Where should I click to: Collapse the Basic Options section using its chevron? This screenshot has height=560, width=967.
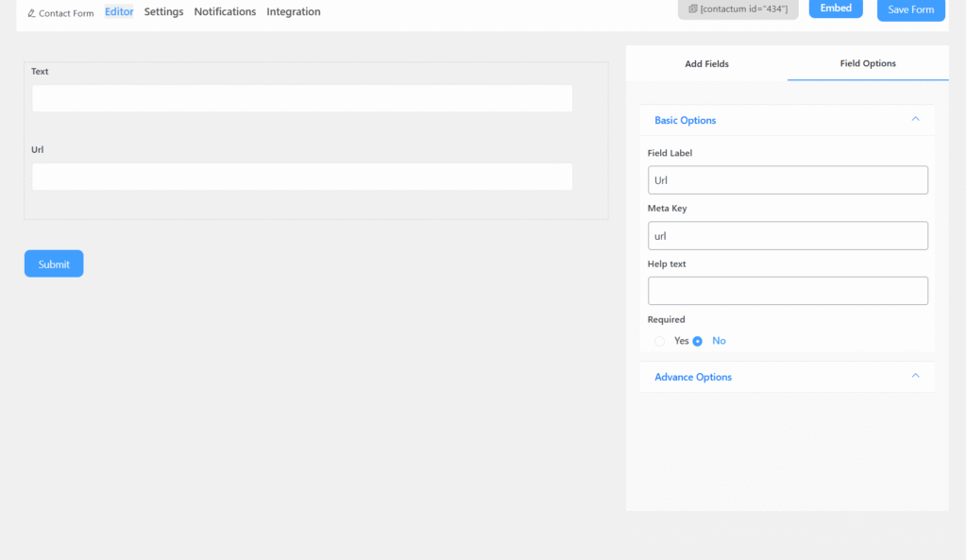[914, 120]
